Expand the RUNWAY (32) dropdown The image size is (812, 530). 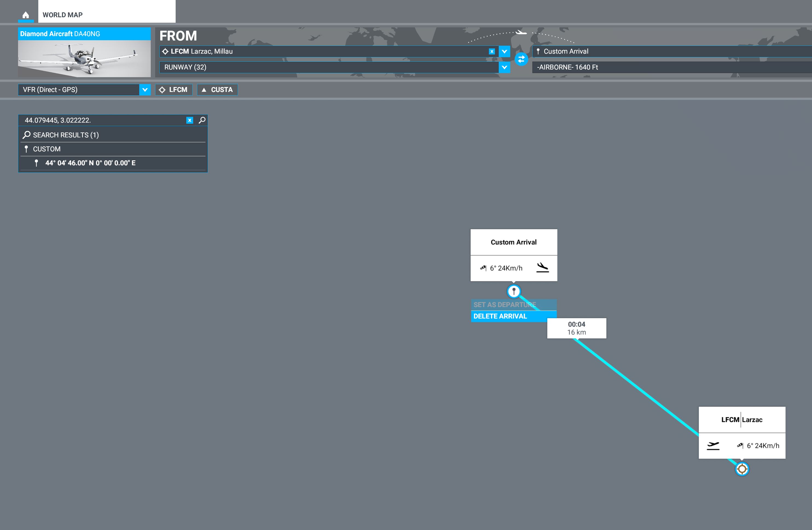[504, 67]
